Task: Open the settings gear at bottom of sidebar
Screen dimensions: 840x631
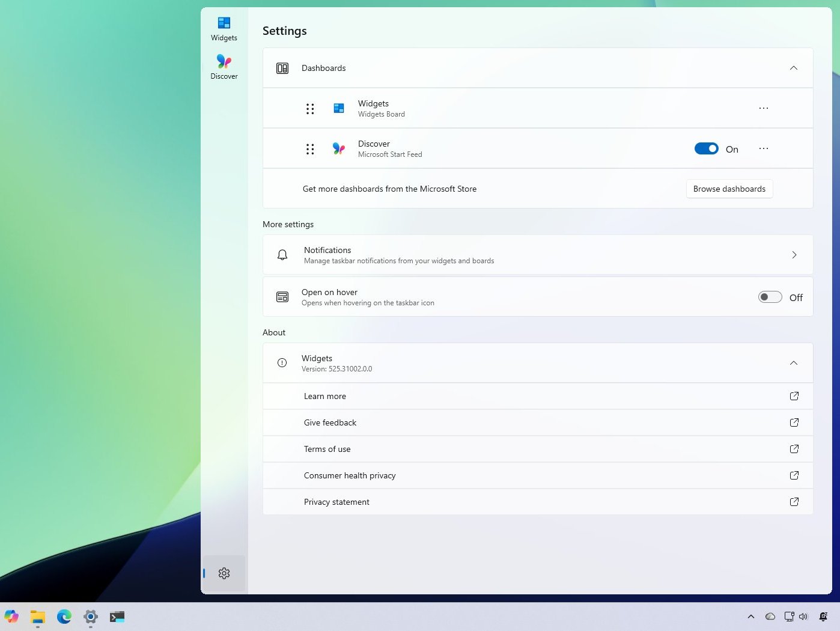Action: (x=224, y=573)
